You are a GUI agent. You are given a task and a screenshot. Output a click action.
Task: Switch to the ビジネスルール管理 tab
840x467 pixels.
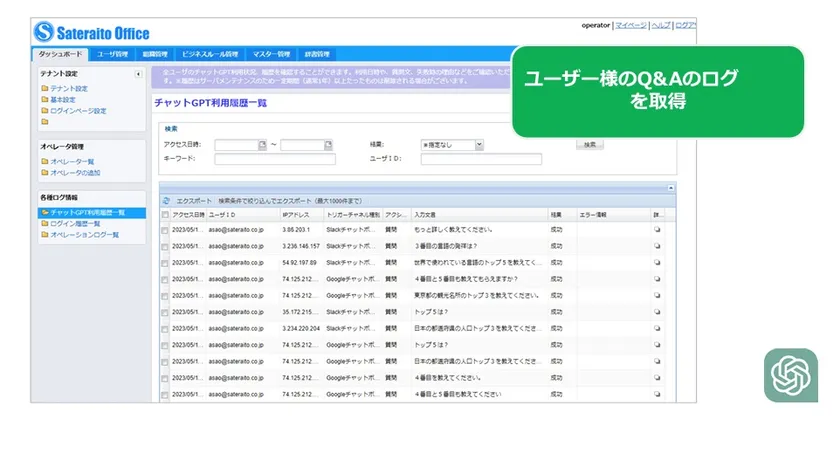(210, 54)
